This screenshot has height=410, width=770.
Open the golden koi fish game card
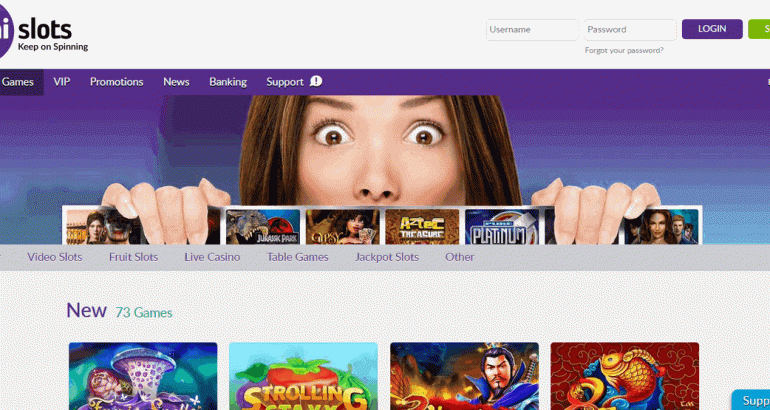pyautogui.click(x=625, y=376)
